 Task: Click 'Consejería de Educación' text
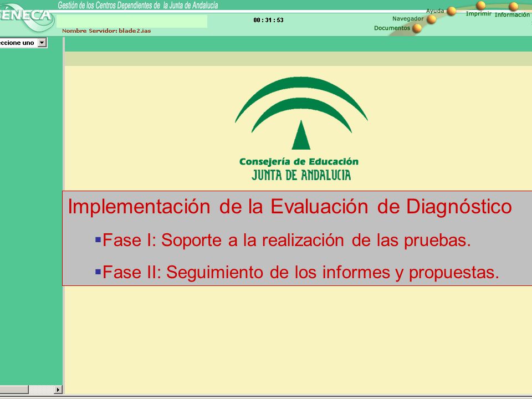[299, 162]
